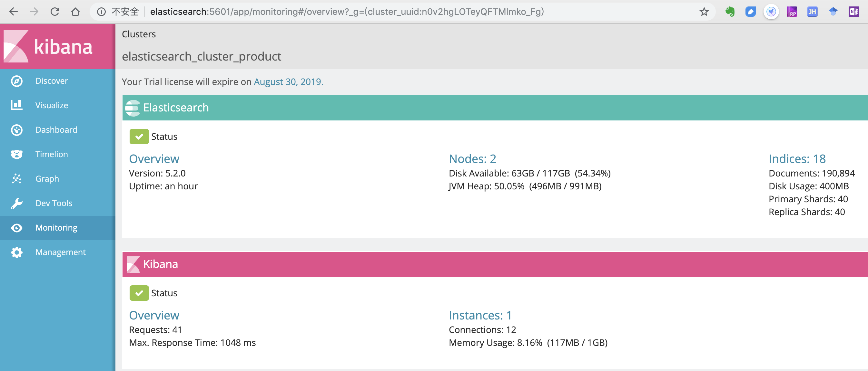Click the browser address bar URL
Image resolution: width=868 pixels, height=371 pixels.
[x=346, y=12]
